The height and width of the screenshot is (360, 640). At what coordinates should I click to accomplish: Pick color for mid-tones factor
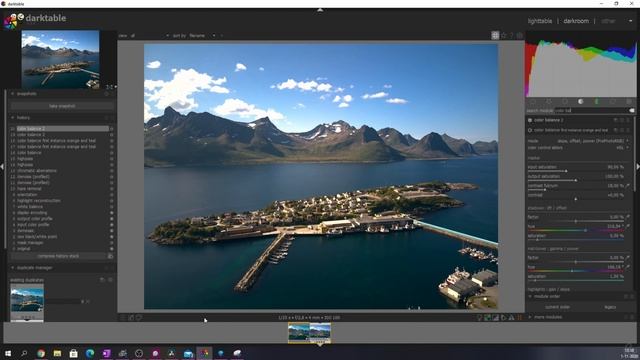click(x=629, y=258)
